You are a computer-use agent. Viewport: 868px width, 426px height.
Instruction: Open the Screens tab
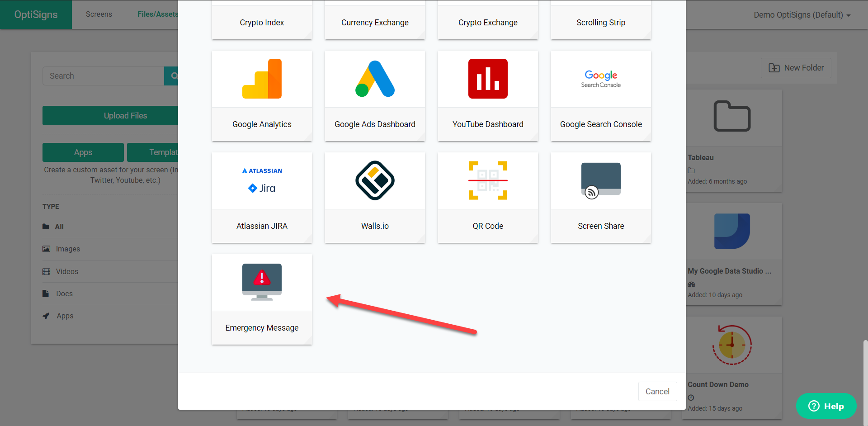pos(99,14)
